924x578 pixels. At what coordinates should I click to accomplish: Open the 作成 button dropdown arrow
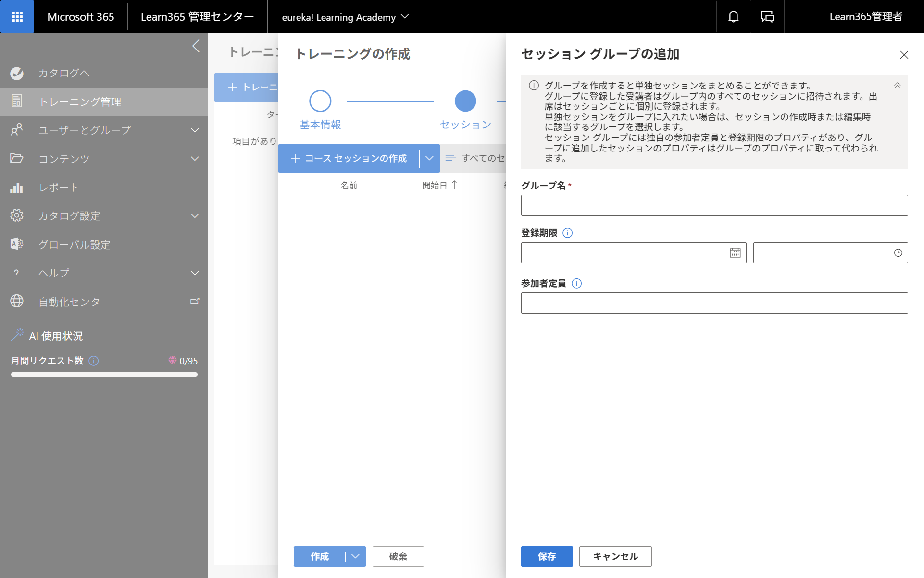[x=355, y=556]
